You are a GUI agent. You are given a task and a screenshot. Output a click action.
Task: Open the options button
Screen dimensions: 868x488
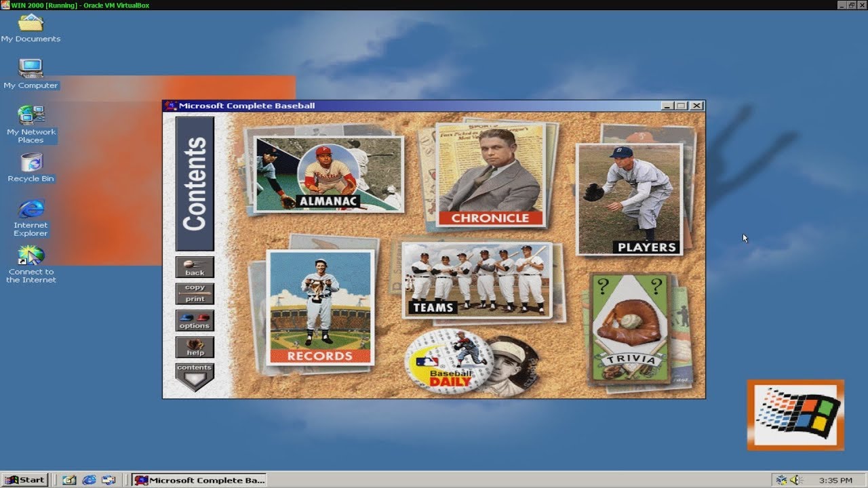[x=195, y=321]
